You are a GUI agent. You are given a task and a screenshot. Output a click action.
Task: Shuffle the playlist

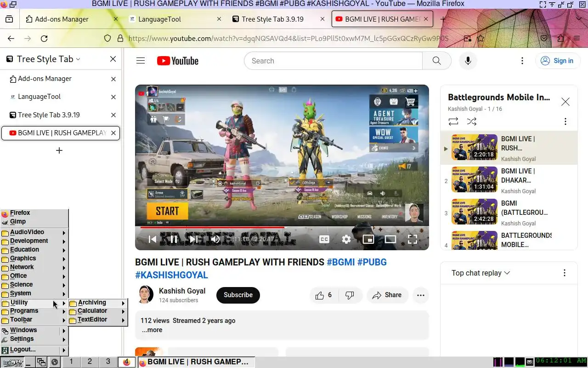(x=471, y=121)
